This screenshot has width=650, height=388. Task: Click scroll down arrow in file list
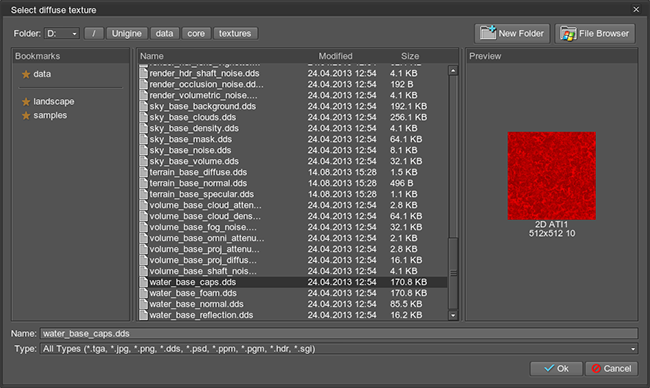coord(453,315)
